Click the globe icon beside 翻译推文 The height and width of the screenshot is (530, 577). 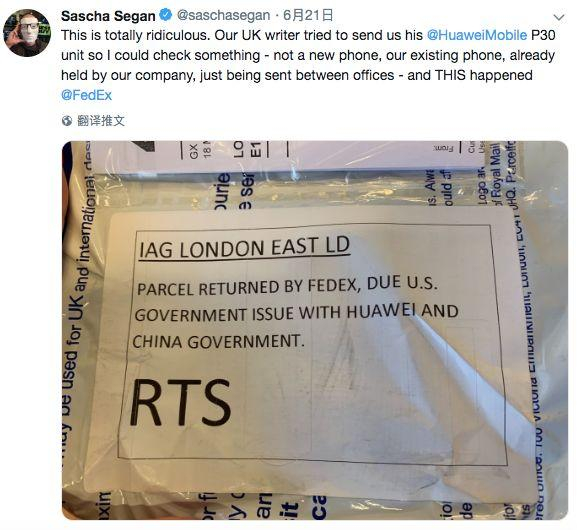point(67,120)
